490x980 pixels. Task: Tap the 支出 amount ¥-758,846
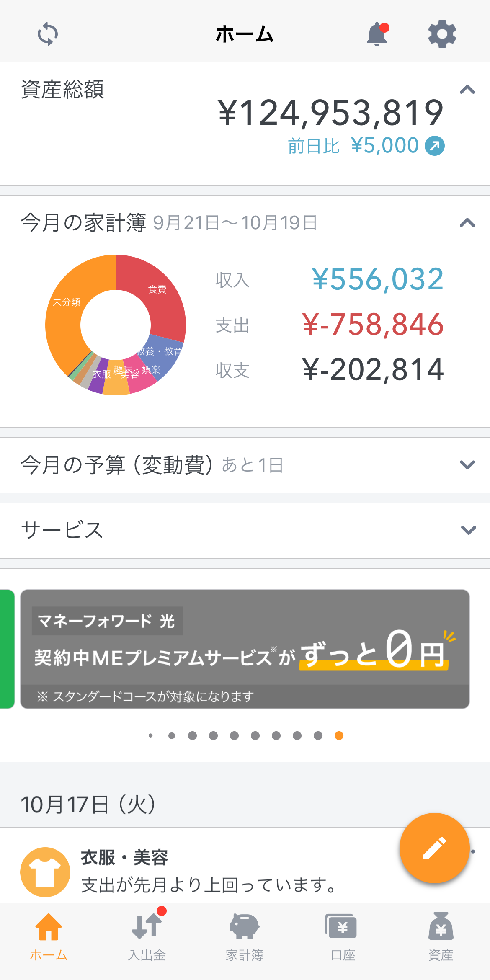(373, 325)
